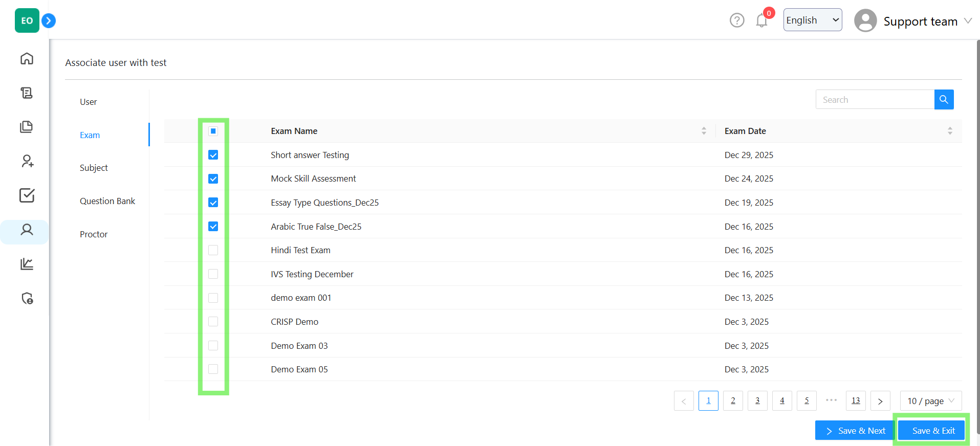Switch to the Question Bank tab
This screenshot has width=980, height=446.
click(107, 201)
